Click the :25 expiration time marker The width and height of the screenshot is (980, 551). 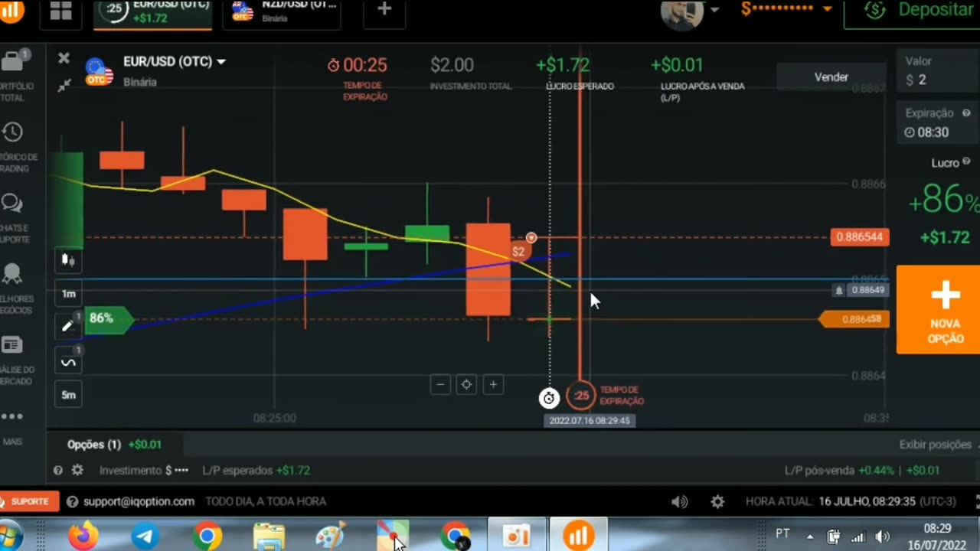pos(581,396)
